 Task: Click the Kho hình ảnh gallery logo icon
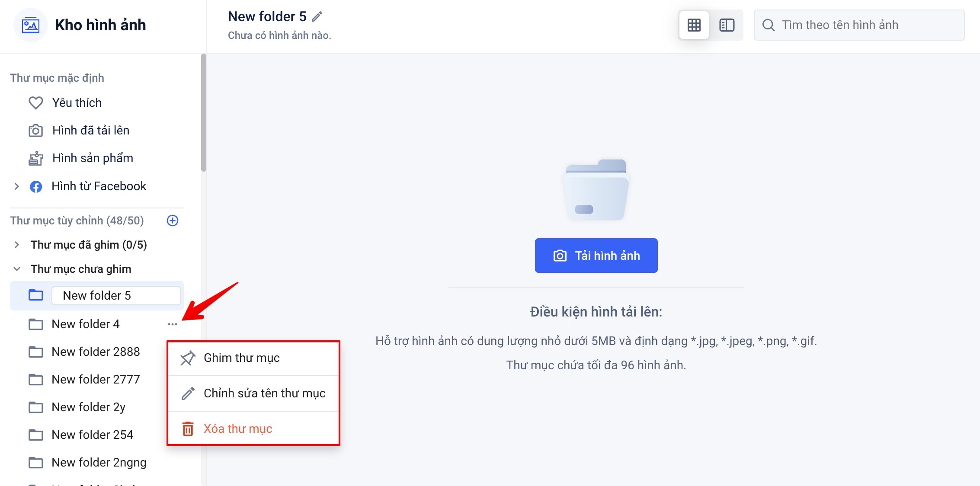pyautogui.click(x=31, y=25)
